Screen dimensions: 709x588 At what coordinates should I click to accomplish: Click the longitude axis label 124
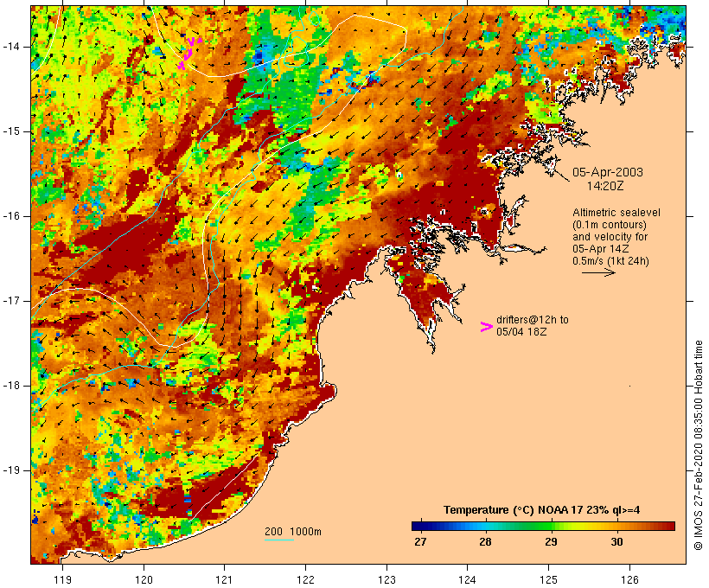tap(468, 580)
